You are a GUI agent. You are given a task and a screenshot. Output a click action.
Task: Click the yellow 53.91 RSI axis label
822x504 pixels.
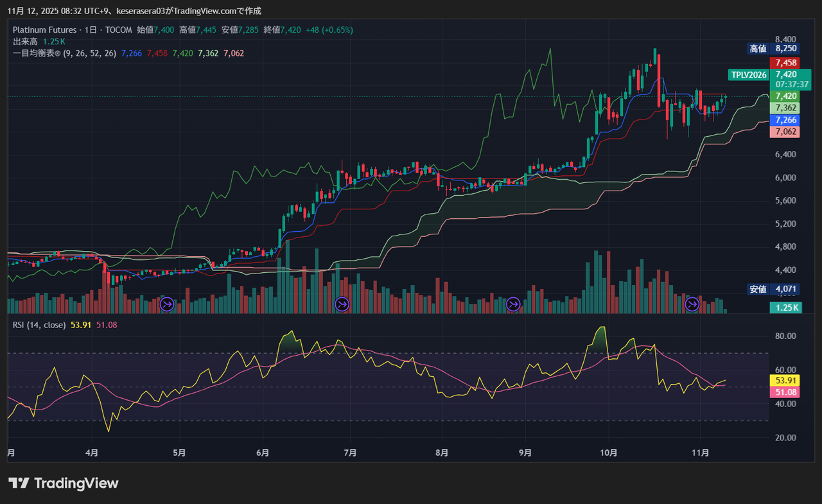pyautogui.click(x=784, y=380)
